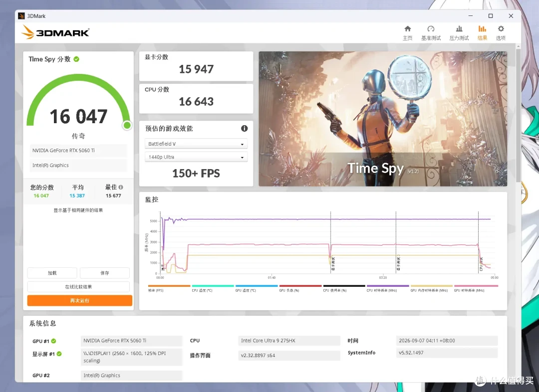The height and width of the screenshot is (392, 539).
Task: Click the 显卡分数 value 15 947
Action: click(196, 69)
